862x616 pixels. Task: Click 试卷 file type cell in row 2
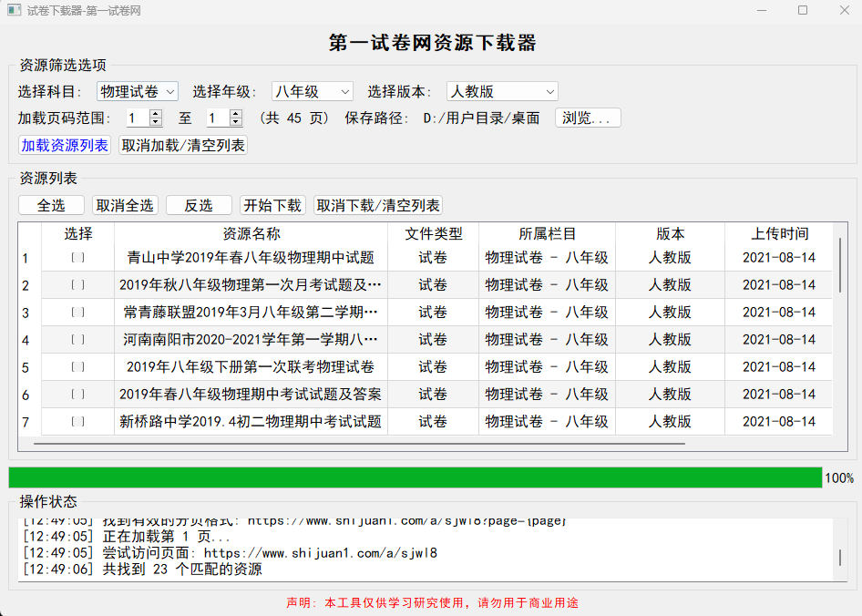tap(433, 285)
